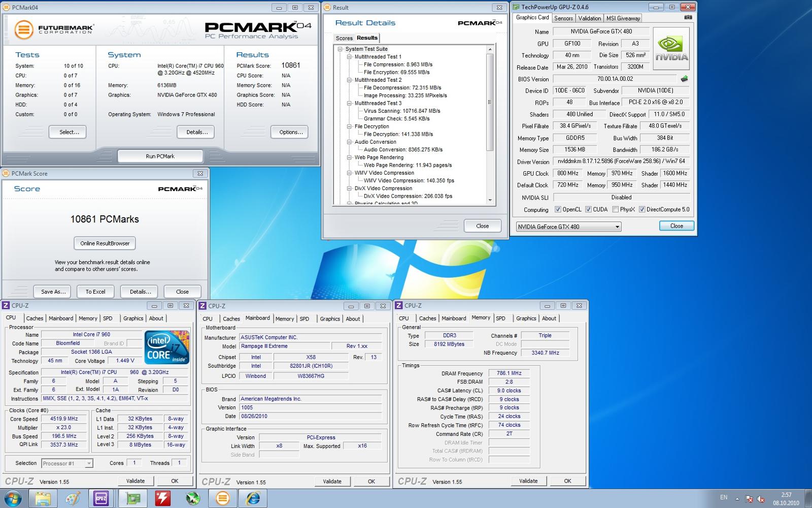
Task: Take a GPU-Z screenshot with the camera icon
Action: (x=688, y=17)
